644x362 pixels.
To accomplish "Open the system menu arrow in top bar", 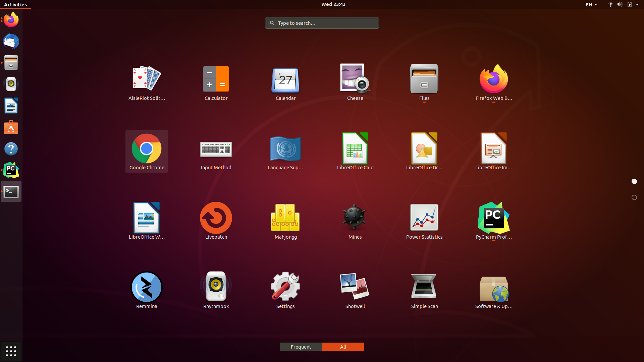I will click(x=637, y=5).
